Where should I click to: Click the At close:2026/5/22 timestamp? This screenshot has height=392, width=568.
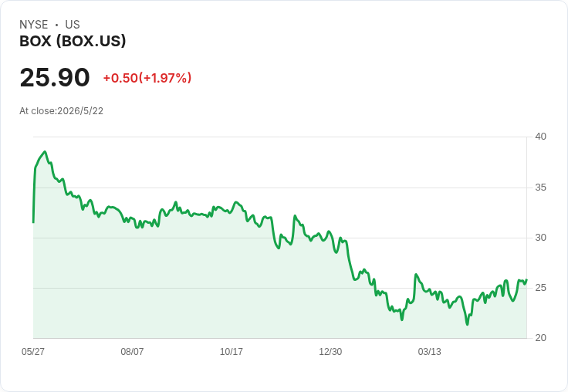61,111
